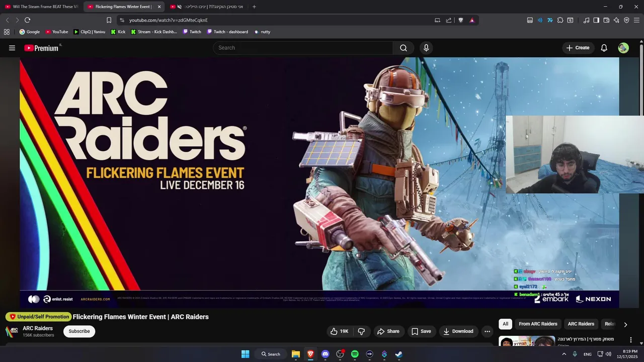This screenshot has height=362, width=644.
Task: Switch to the 'Will The Steam Frame BEAT' tab
Action: pyautogui.click(x=41, y=7)
